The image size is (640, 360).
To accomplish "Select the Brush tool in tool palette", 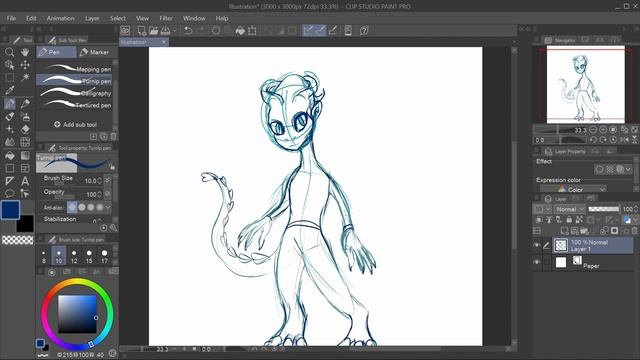I will [x=9, y=116].
